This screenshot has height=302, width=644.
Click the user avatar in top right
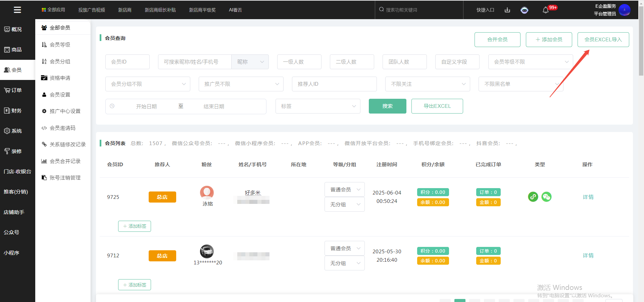624,10
